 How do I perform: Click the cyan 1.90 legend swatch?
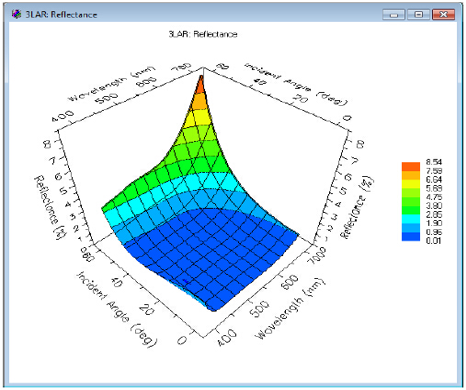(411, 219)
